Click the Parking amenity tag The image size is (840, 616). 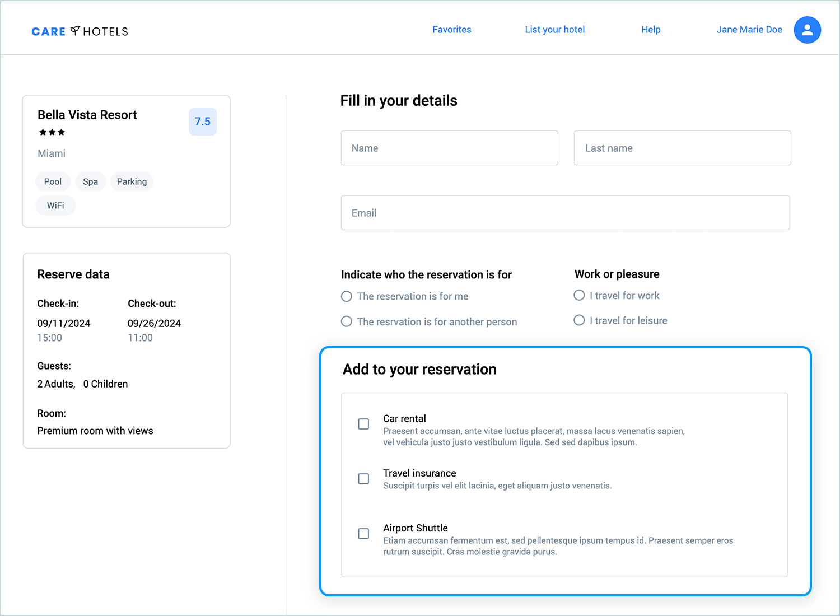click(x=132, y=181)
